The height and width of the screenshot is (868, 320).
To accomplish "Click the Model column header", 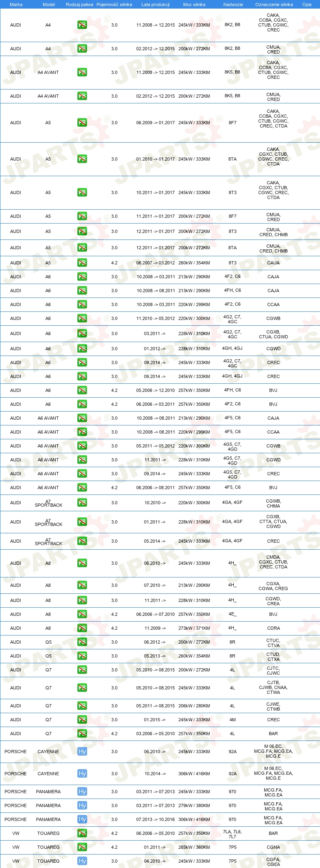I will tap(49, 4).
